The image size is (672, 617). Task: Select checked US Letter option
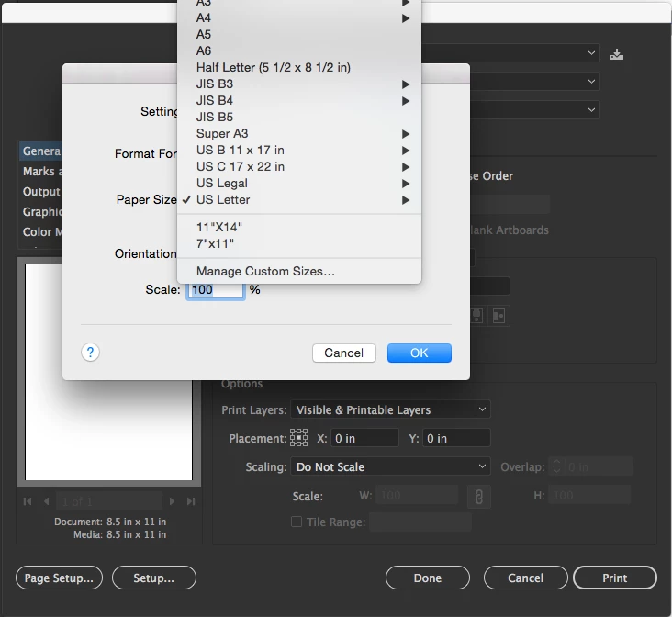tap(299, 200)
